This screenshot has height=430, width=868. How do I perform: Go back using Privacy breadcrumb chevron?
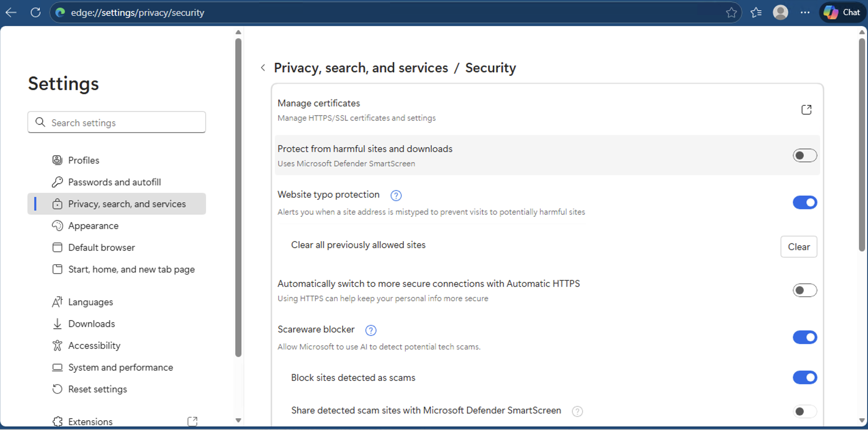(x=263, y=68)
